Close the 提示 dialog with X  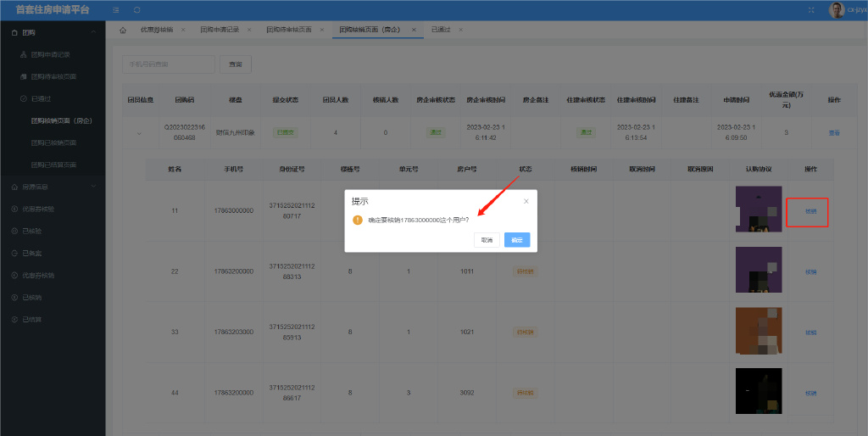[x=526, y=201]
